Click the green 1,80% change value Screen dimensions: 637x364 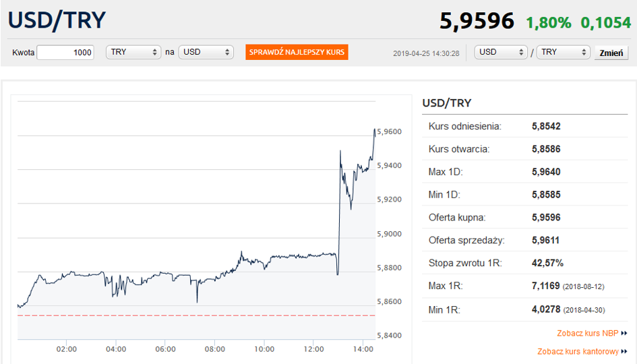549,22
